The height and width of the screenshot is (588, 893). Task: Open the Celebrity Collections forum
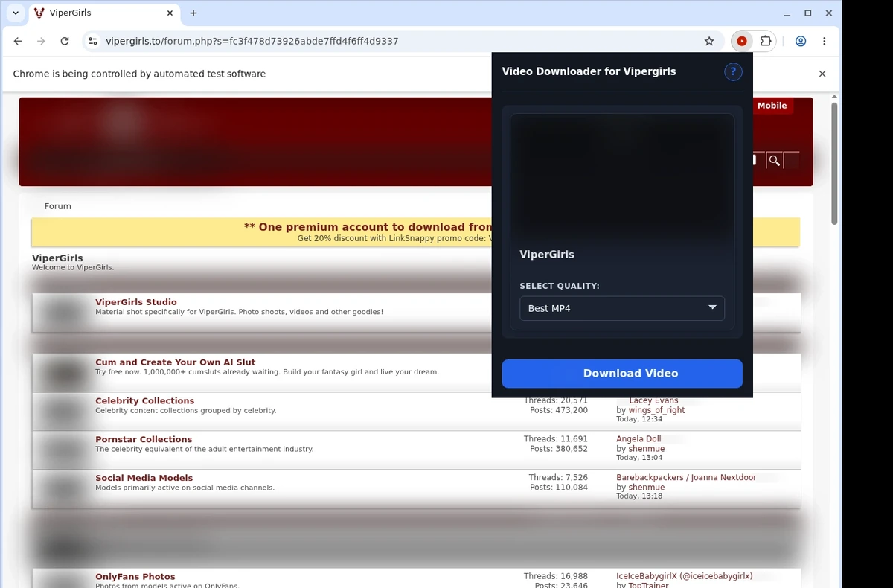144,400
